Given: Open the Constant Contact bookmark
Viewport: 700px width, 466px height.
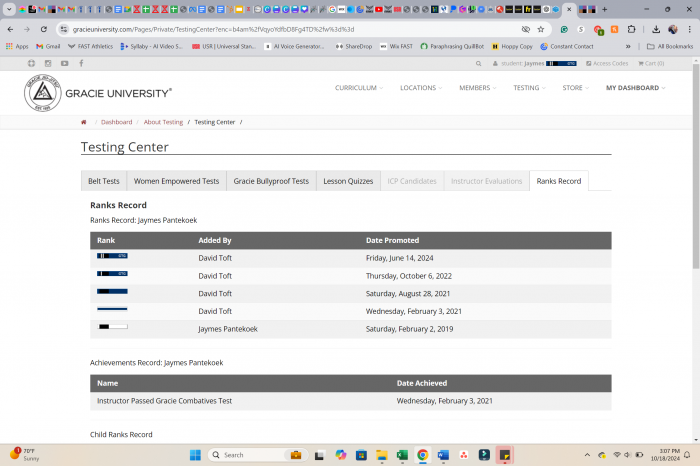Looking at the screenshot, I should click(567, 46).
